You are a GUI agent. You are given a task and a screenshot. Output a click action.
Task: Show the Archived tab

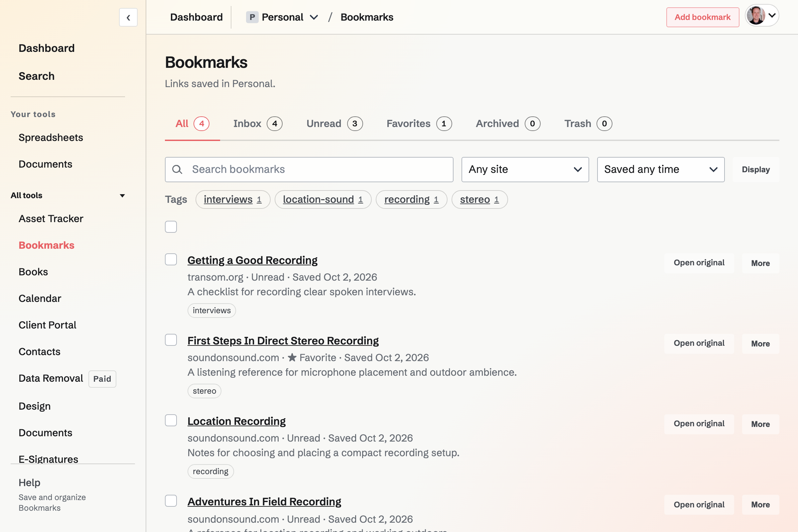pyautogui.click(x=508, y=123)
